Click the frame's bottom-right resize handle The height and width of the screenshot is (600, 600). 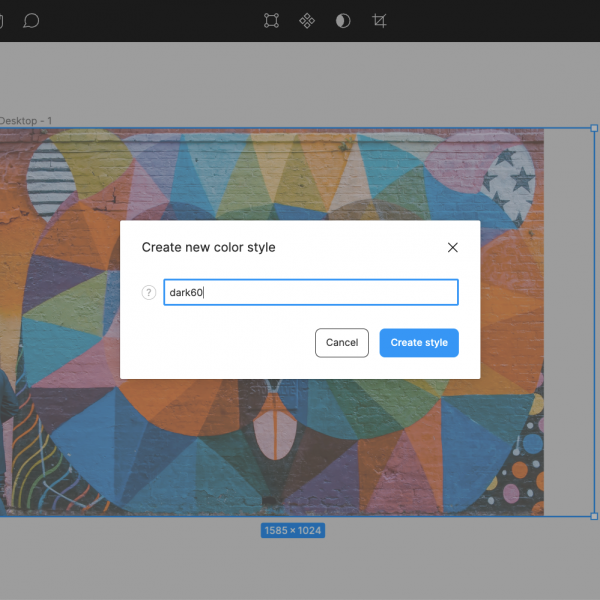(594, 516)
